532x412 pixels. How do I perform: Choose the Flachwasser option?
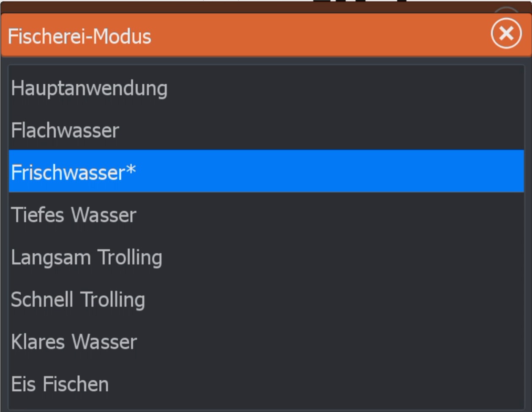(x=65, y=130)
